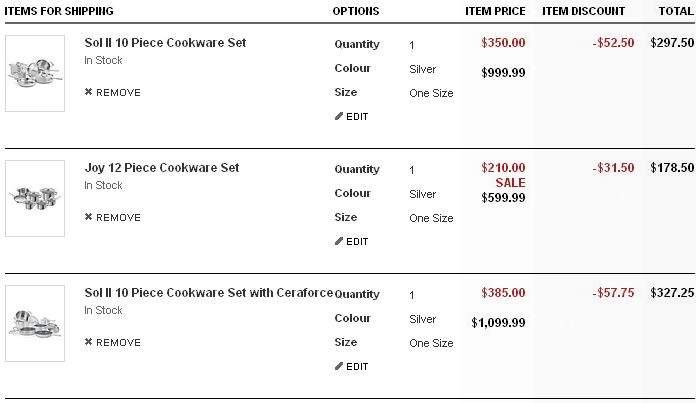
Task: Open the Joy 12 Piece Cookware Set thumbnail
Action: pos(35,198)
